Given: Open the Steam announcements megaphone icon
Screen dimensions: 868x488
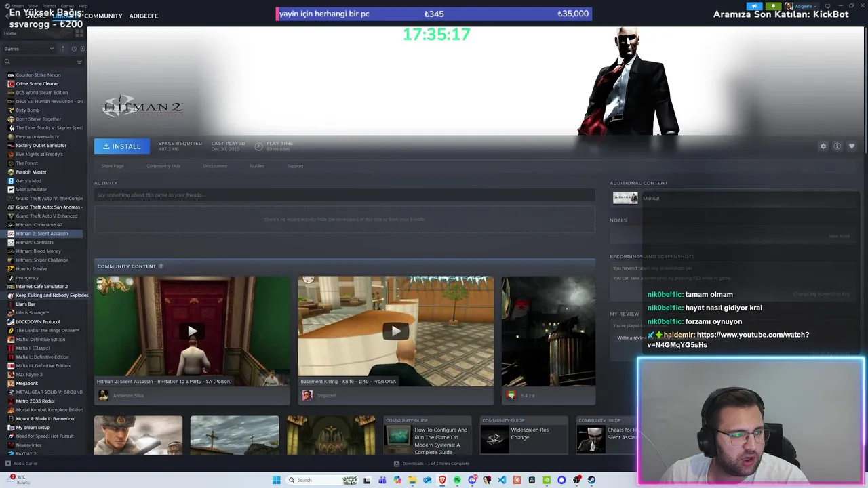Looking at the screenshot, I should click(x=755, y=6).
